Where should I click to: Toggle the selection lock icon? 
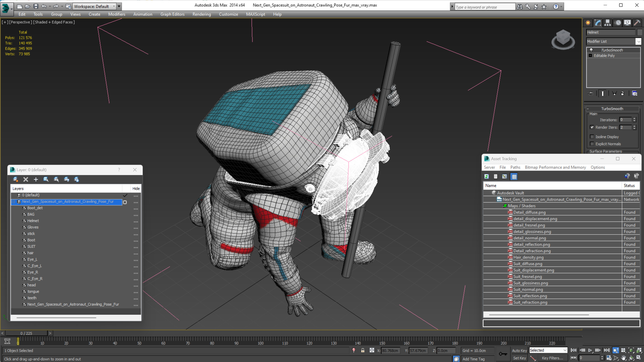363,350
